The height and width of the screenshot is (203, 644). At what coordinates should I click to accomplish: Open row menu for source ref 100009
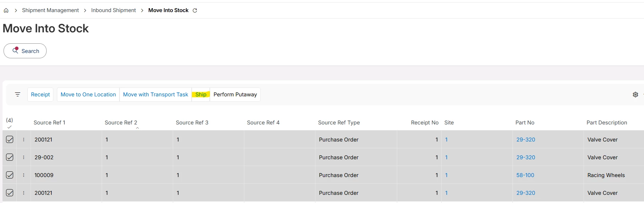[24, 175]
